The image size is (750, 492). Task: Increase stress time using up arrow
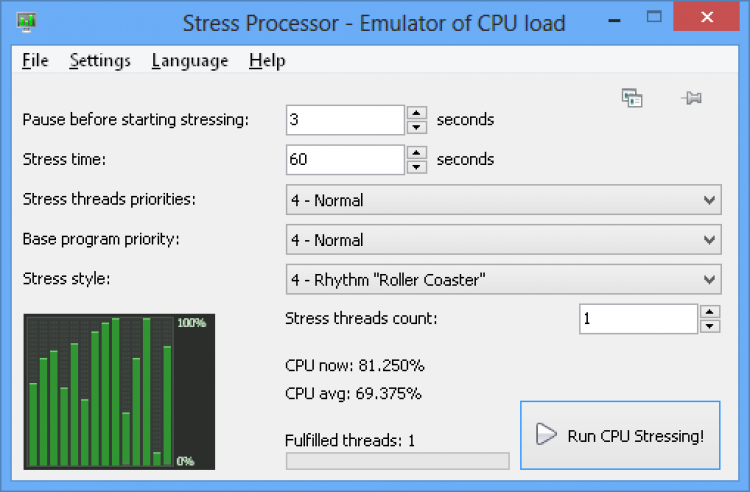418,153
